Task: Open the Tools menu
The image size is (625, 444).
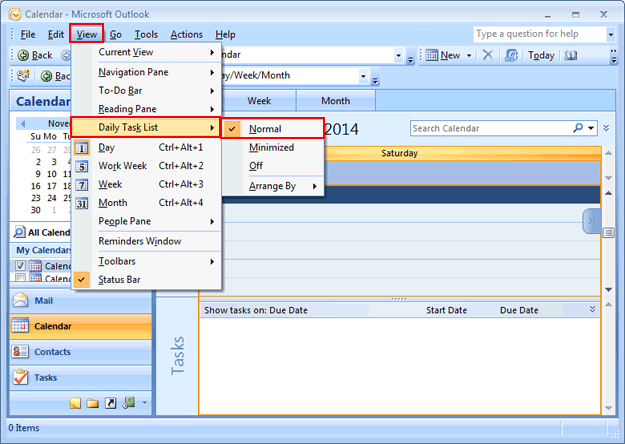Action: coord(146,34)
